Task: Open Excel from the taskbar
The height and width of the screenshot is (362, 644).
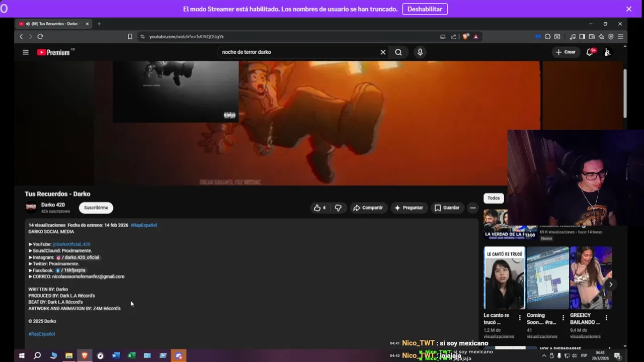Action: [x=132, y=355]
